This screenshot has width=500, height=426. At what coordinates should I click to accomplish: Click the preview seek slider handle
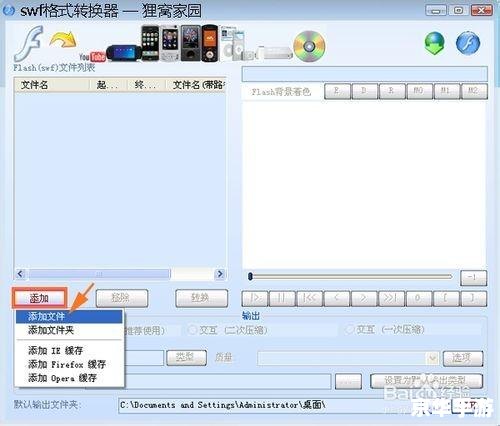click(x=250, y=276)
